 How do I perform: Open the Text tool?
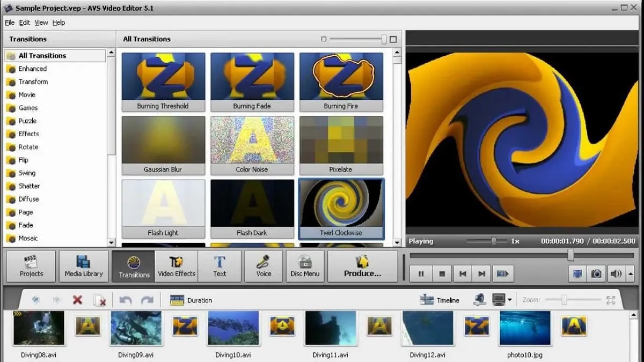219,266
